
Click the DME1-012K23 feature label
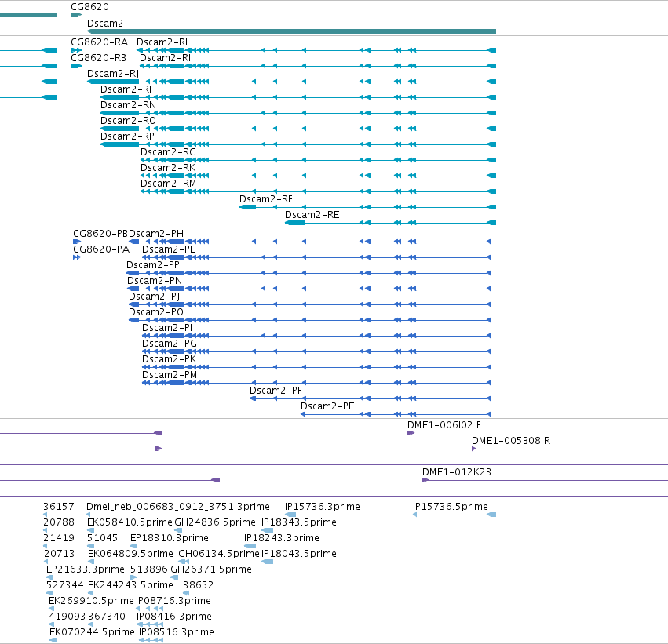tap(457, 472)
